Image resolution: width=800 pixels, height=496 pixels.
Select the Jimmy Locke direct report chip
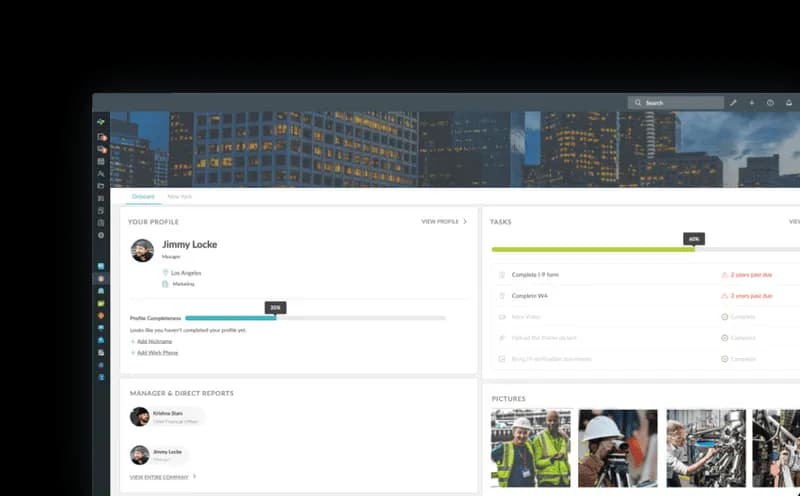pos(159,455)
